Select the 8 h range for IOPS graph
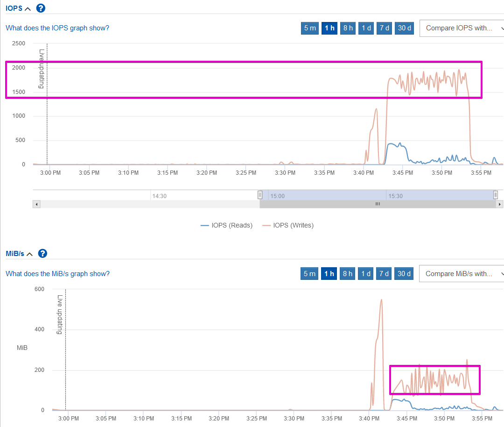The height and width of the screenshot is (427, 504). click(x=348, y=28)
